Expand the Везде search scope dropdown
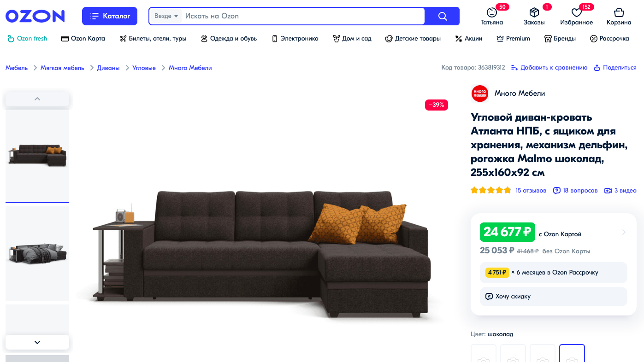 point(166,16)
